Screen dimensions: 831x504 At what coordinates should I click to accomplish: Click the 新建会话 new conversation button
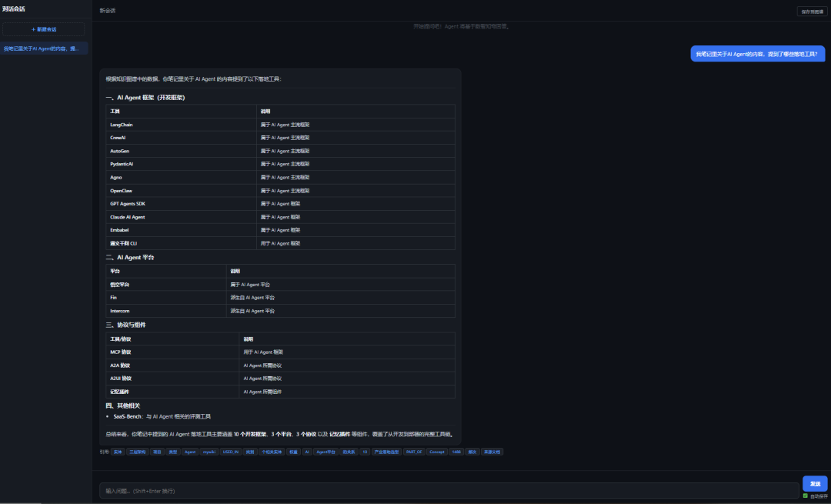pyautogui.click(x=43, y=29)
